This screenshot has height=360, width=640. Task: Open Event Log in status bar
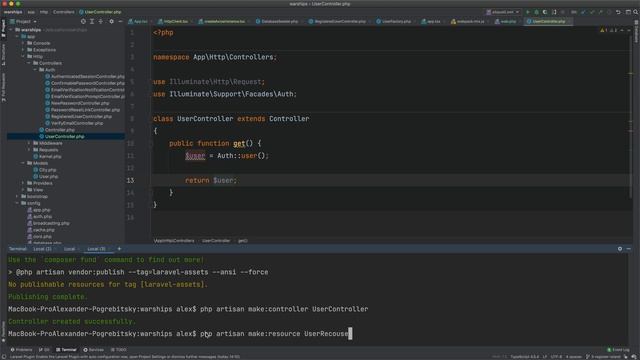click(618, 350)
